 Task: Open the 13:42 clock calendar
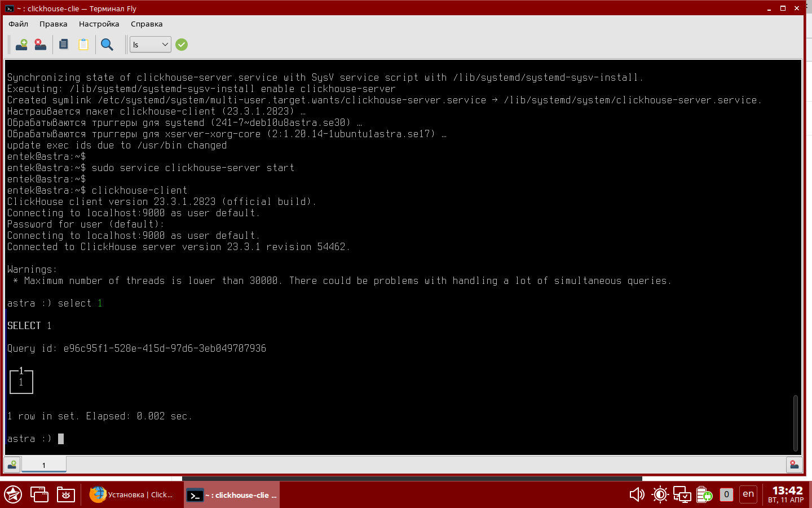point(787,494)
